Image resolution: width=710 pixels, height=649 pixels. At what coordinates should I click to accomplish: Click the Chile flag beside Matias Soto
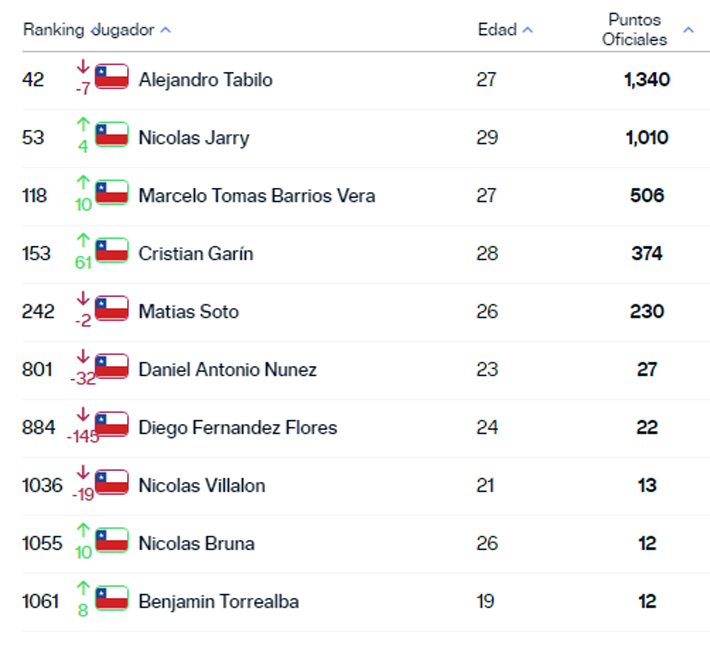coord(111,308)
